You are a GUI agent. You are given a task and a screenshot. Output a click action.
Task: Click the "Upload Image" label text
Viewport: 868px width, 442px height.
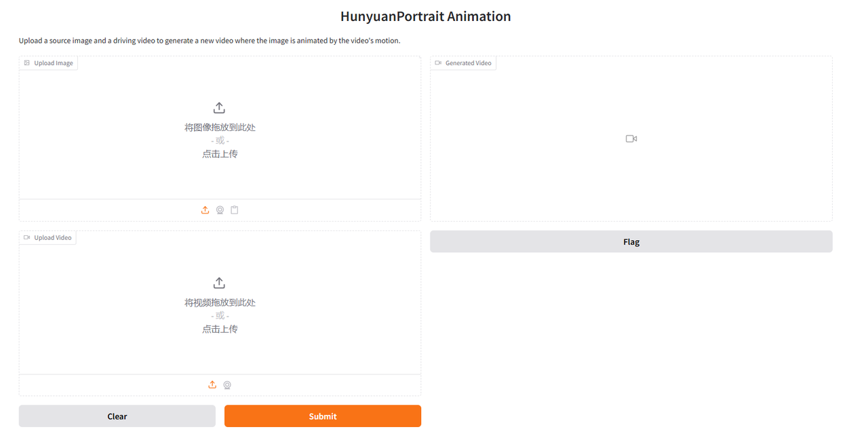click(54, 63)
